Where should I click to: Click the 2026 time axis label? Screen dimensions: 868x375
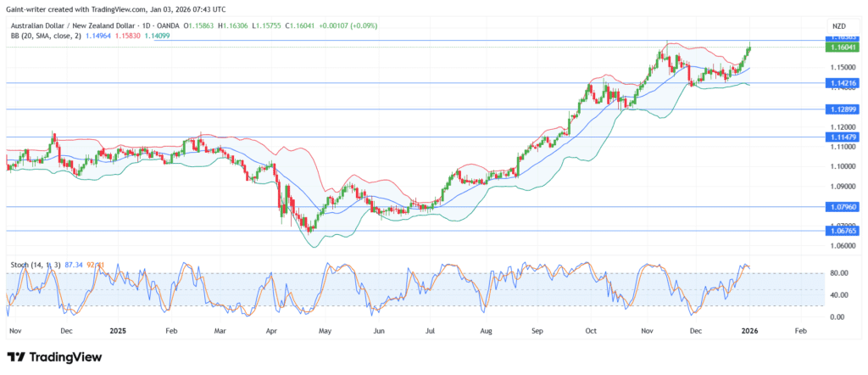tap(749, 331)
